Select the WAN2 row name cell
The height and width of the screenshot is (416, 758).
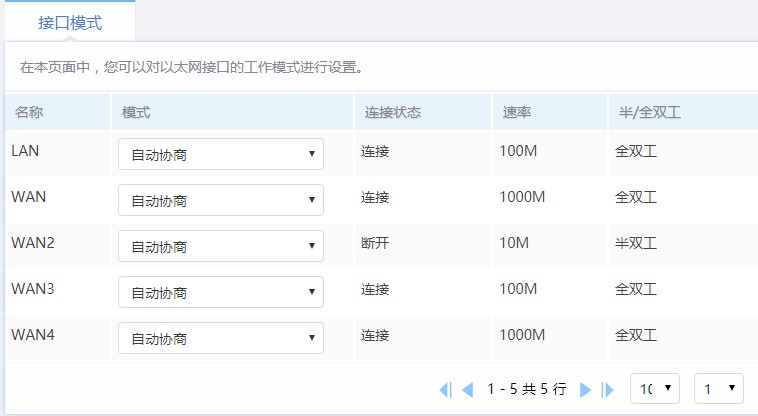(33, 243)
